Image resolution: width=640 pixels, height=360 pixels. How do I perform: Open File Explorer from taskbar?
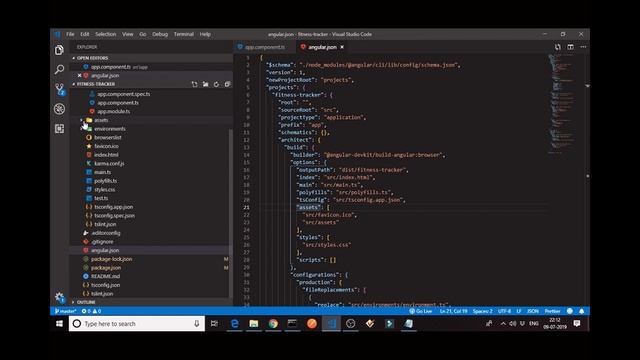[254, 324]
